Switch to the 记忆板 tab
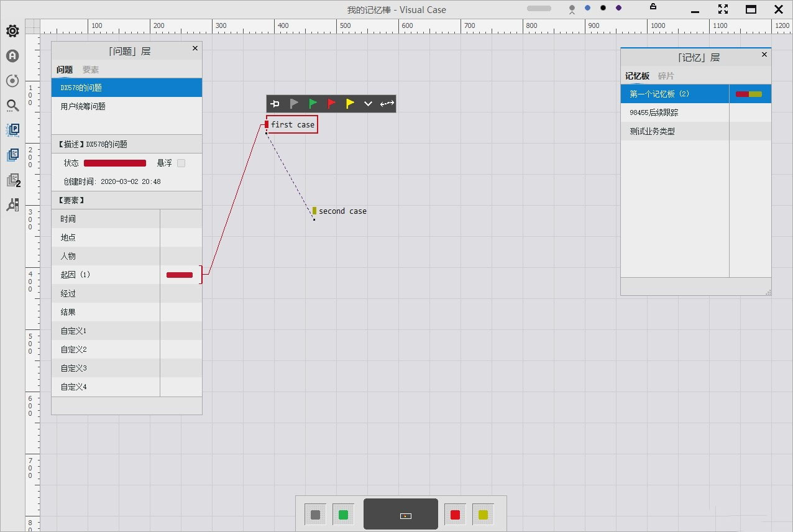The width and height of the screenshot is (793, 532). point(637,76)
